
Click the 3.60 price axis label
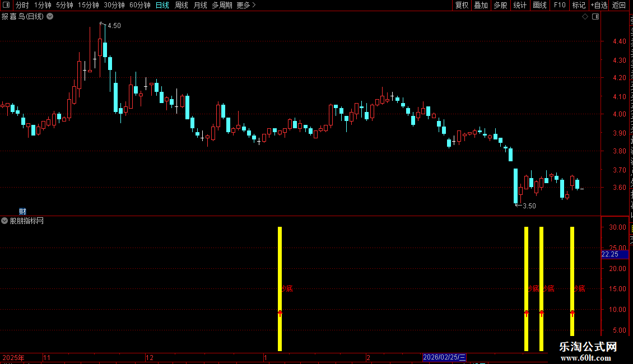[619, 188]
